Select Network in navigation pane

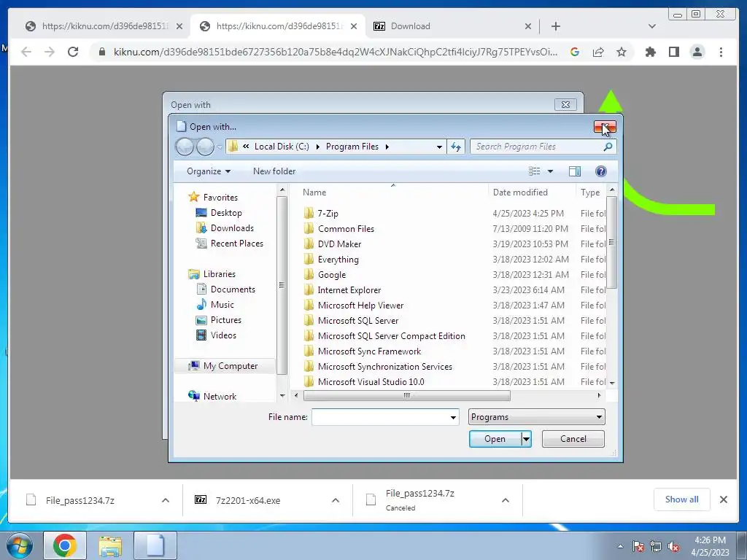220,396
